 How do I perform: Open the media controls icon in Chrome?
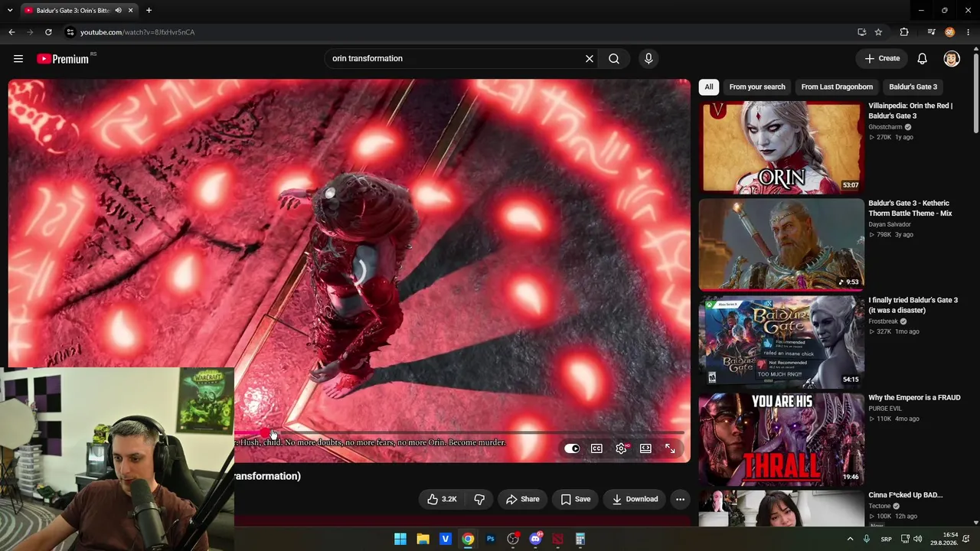(x=931, y=32)
